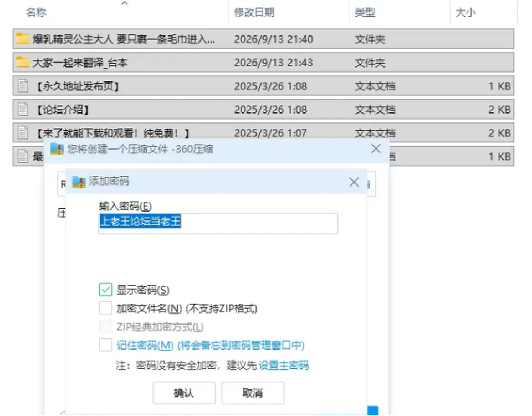532x416 pixels.
Task: Cancel the password dialog with 取消
Action: (253, 393)
